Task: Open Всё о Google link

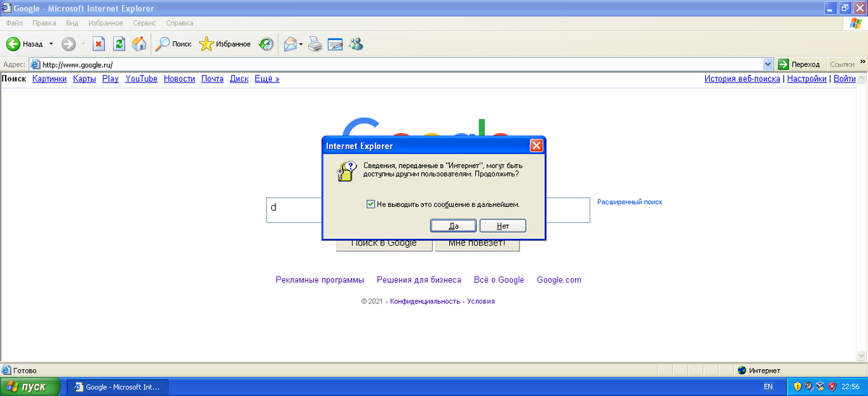Action: click(499, 280)
